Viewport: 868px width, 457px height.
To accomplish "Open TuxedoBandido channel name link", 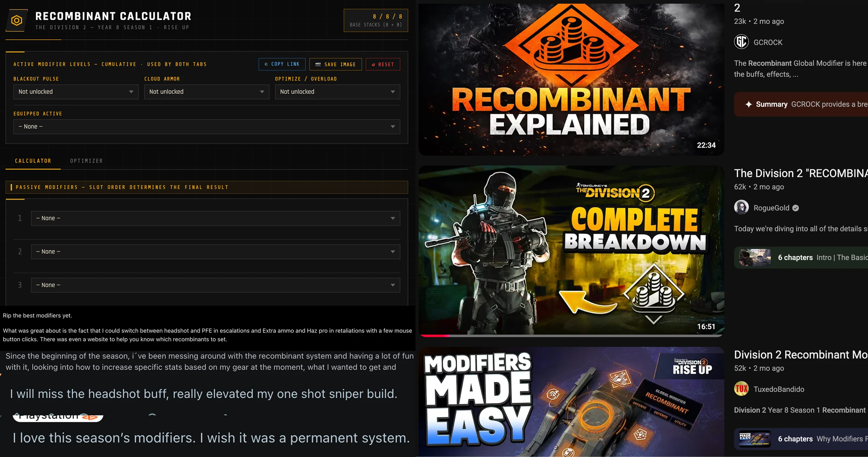I will tap(778, 389).
